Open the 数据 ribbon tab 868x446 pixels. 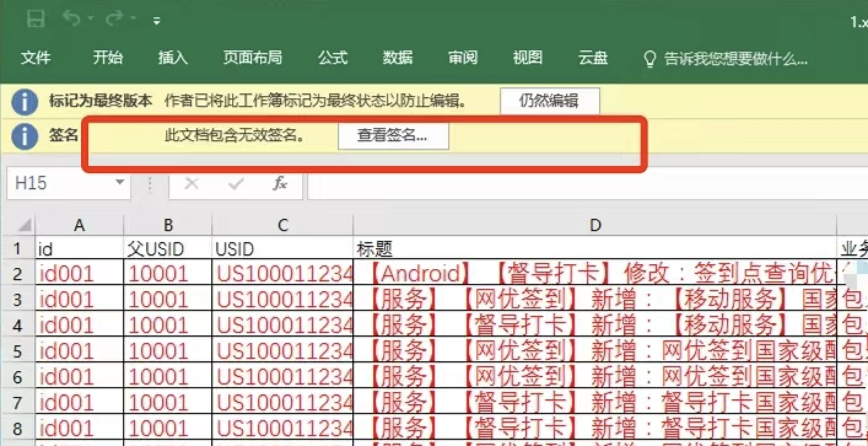(x=398, y=58)
